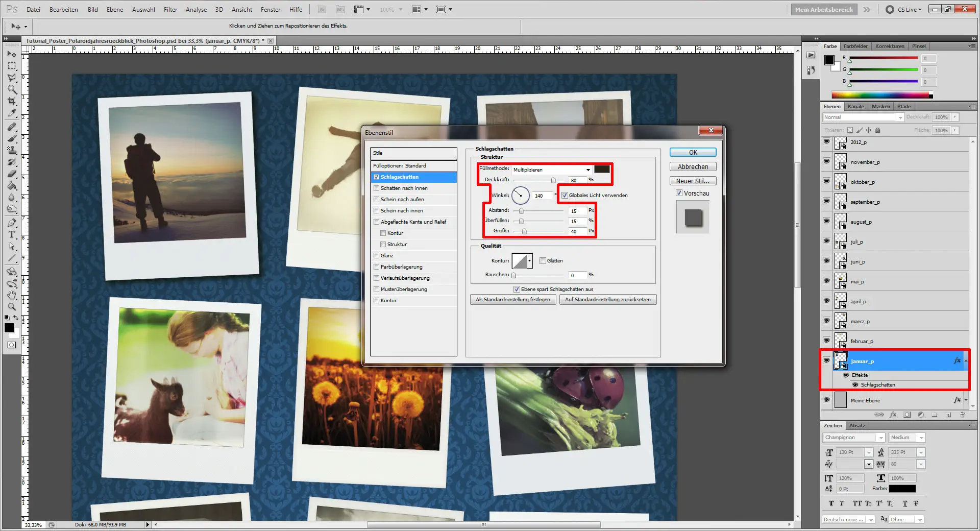Hide the november_p layer

[x=826, y=162]
